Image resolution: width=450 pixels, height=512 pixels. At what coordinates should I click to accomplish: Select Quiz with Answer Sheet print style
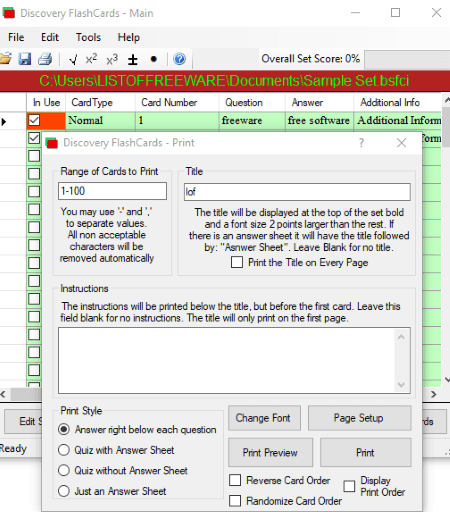64,450
